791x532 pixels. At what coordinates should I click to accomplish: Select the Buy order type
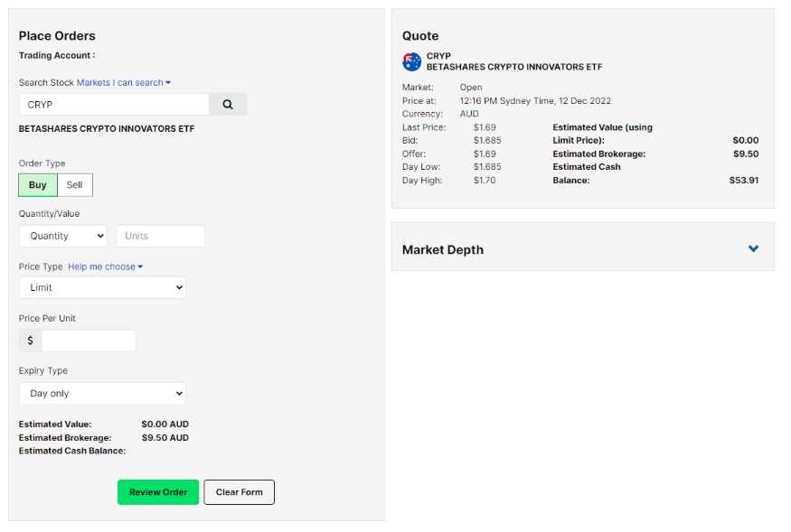(x=38, y=185)
